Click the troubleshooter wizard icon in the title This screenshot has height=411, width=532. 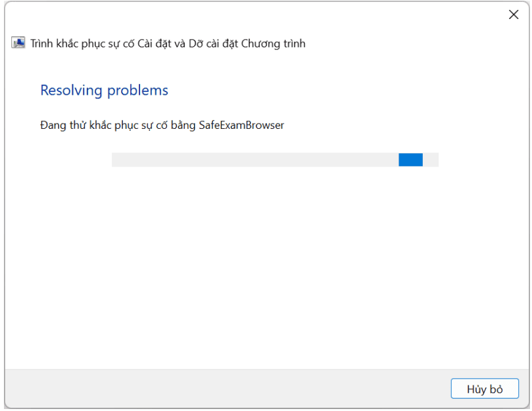tap(18, 43)
